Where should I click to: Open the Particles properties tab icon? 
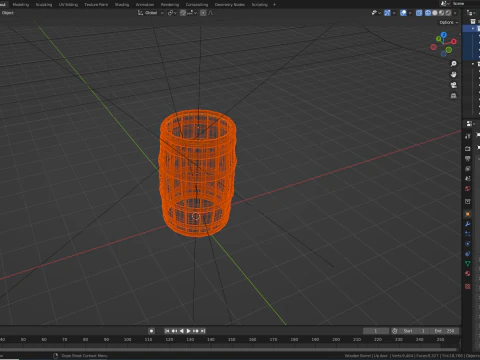click(468, 234)
